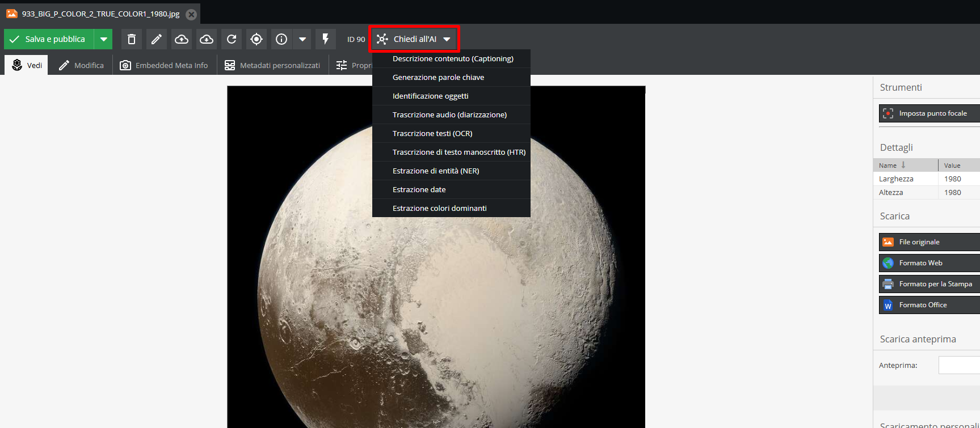The height and width of the screenshot is (428, 980).
Task: Click the lightning bolt icon
Action: [326, 39]
